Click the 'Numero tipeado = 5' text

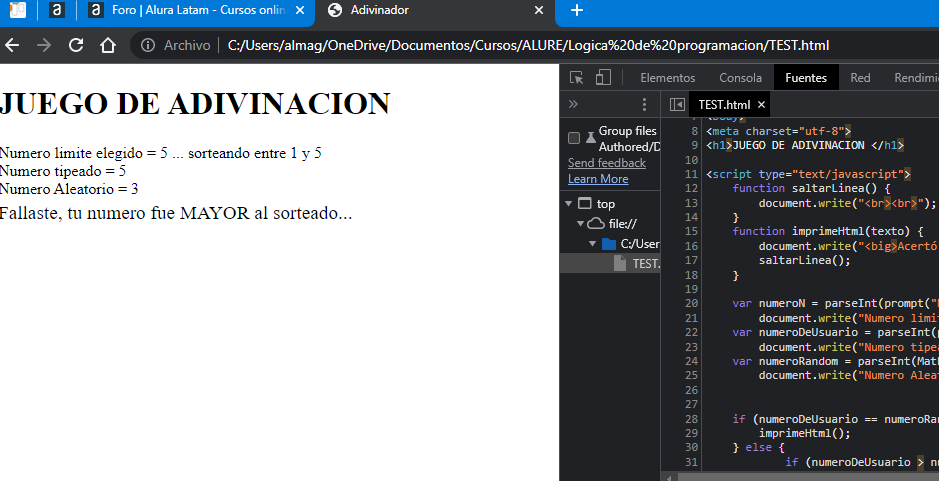coord(63,171)
